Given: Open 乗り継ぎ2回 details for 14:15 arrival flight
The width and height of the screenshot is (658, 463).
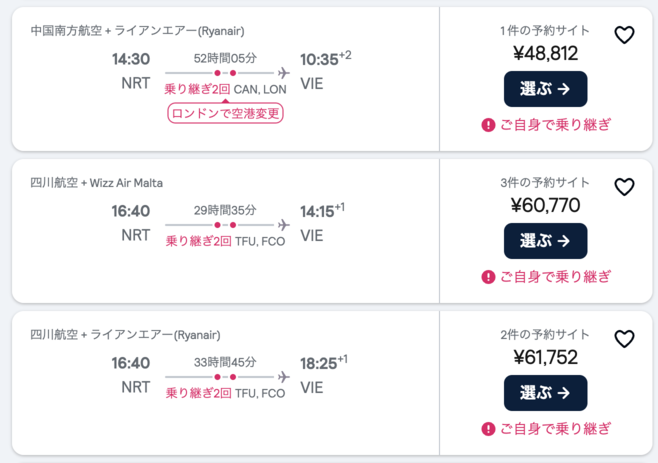Looking at the screenshot, I should [x=225, y=242].
